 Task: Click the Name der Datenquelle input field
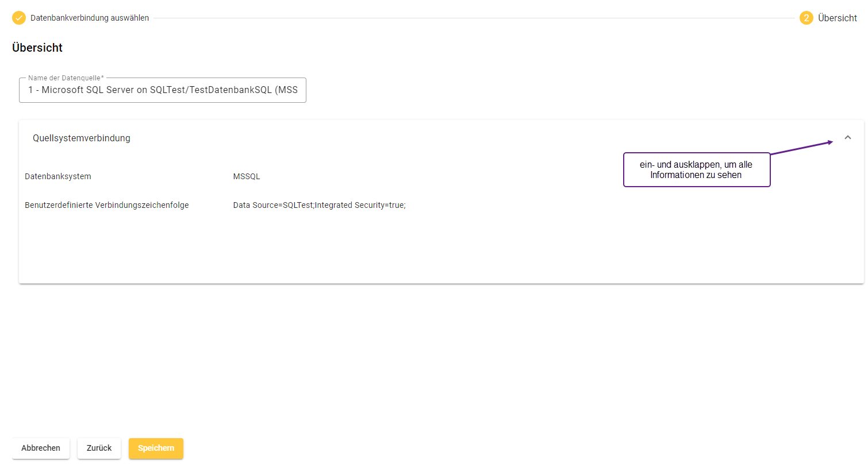[163, 91]
